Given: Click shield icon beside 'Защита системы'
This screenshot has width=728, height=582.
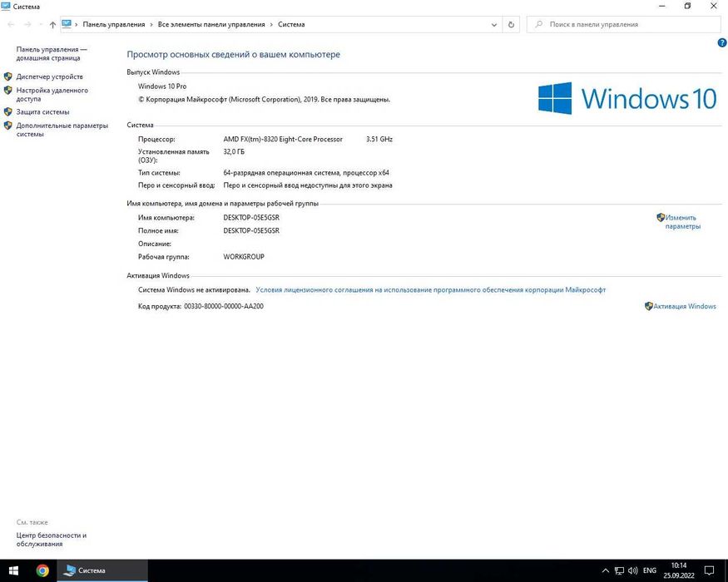Looking at the screenshot, I should coord(7,112).
